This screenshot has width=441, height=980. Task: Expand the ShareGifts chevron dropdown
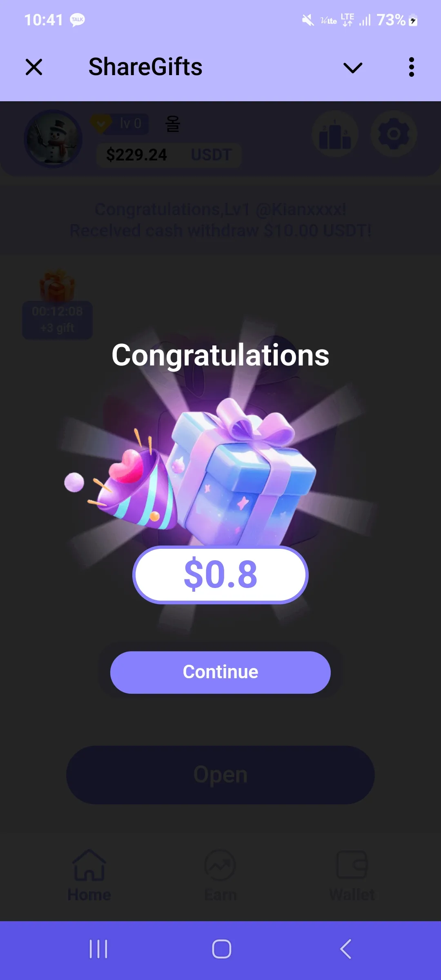pyautogui.click(x=353, y=67)
